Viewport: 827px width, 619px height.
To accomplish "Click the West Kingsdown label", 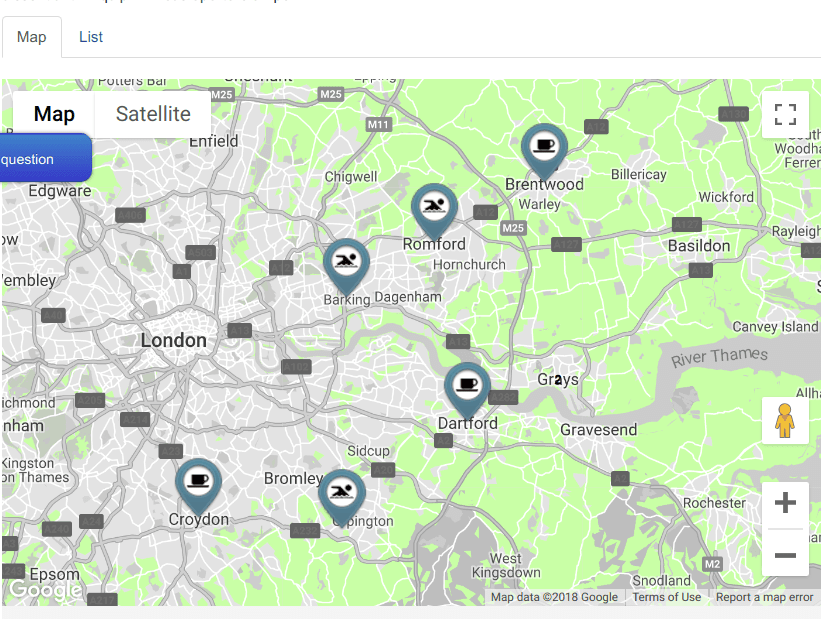I will pyautogui.click(x=506, y=565).
